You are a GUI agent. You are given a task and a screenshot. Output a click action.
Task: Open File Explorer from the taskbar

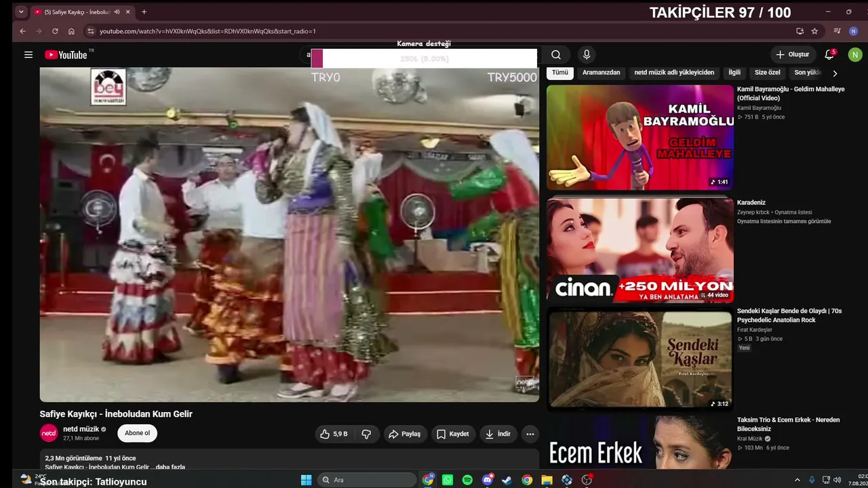pyautogui.click(x=547, y=480)
